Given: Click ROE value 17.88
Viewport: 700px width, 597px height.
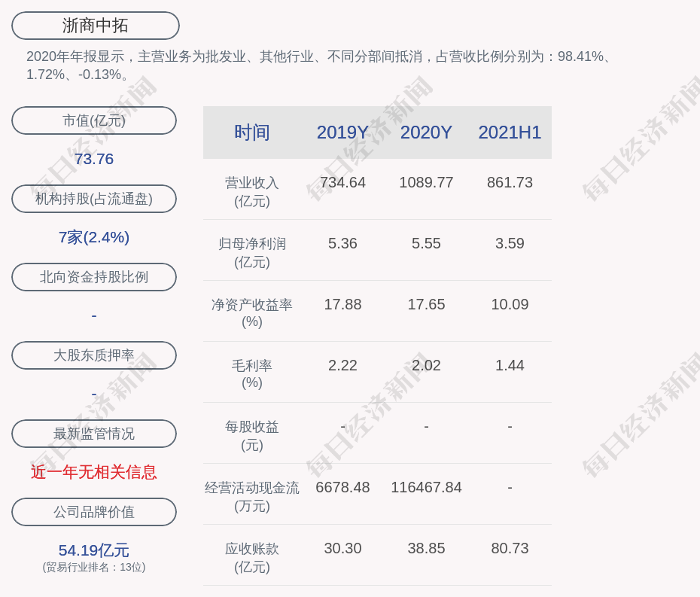Looking at the screenshot, I should pyautogui.click(x=343, y=305).
